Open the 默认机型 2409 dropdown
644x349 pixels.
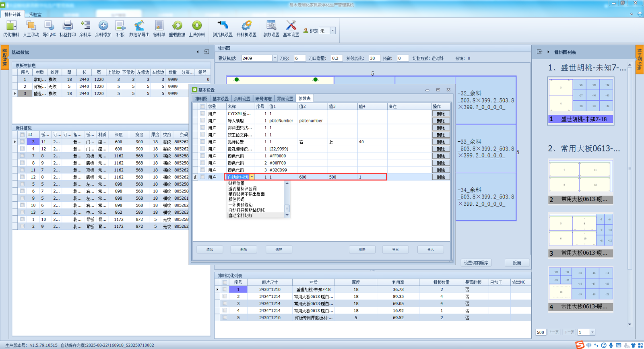tap(275, 58)
